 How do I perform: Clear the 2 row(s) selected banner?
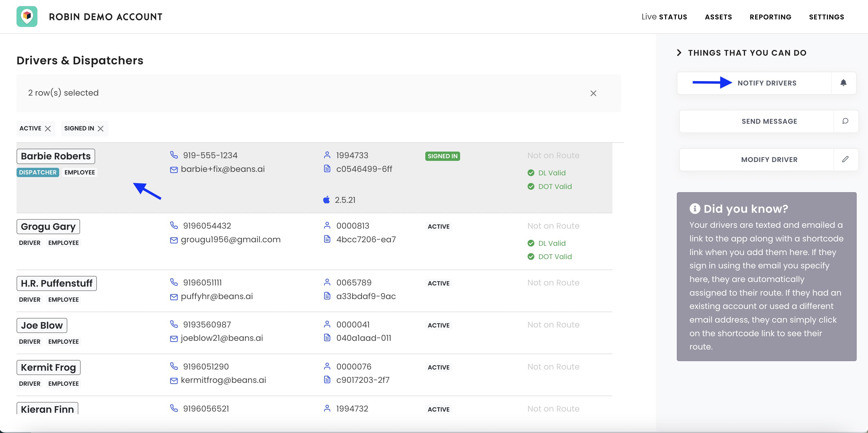tap(593, 93)
